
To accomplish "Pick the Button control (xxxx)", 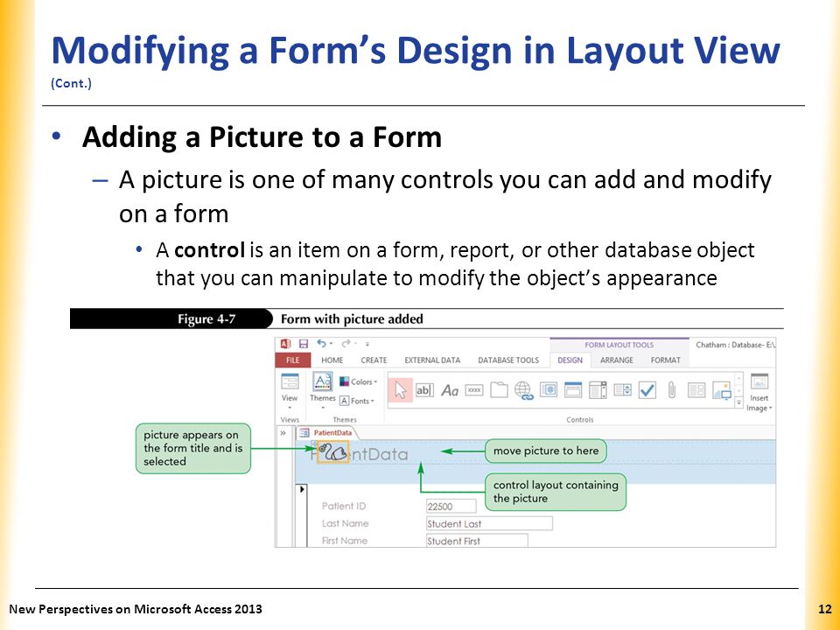I will tap(474, 390).
